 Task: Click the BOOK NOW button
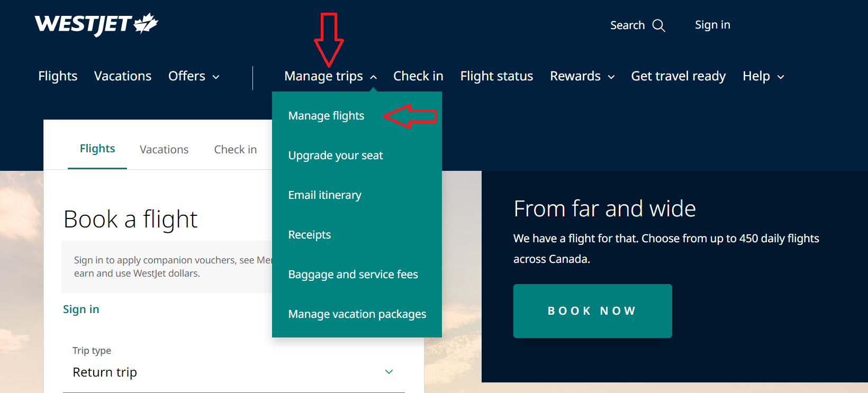tap(593, 311)
